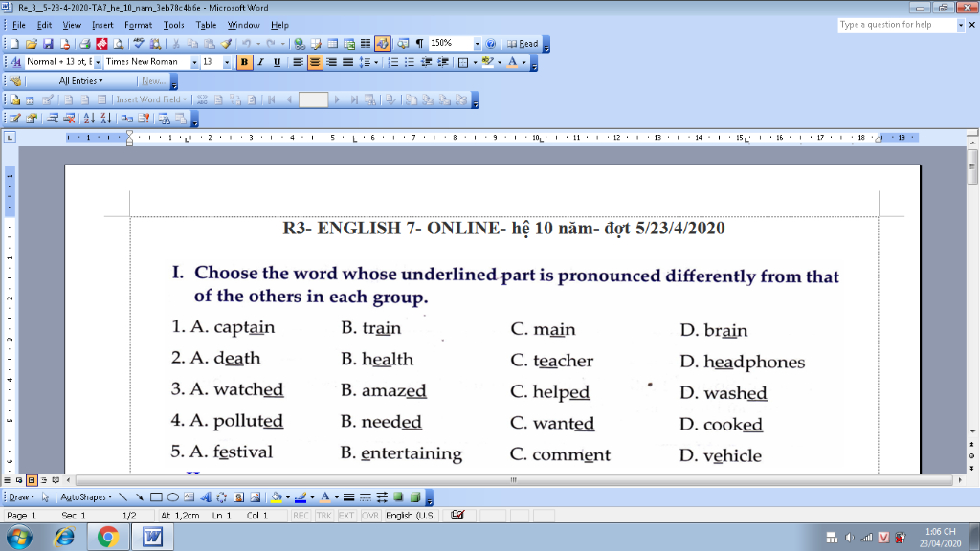
Task: Expand the AutoShapes menu
Action: [86, 497]
